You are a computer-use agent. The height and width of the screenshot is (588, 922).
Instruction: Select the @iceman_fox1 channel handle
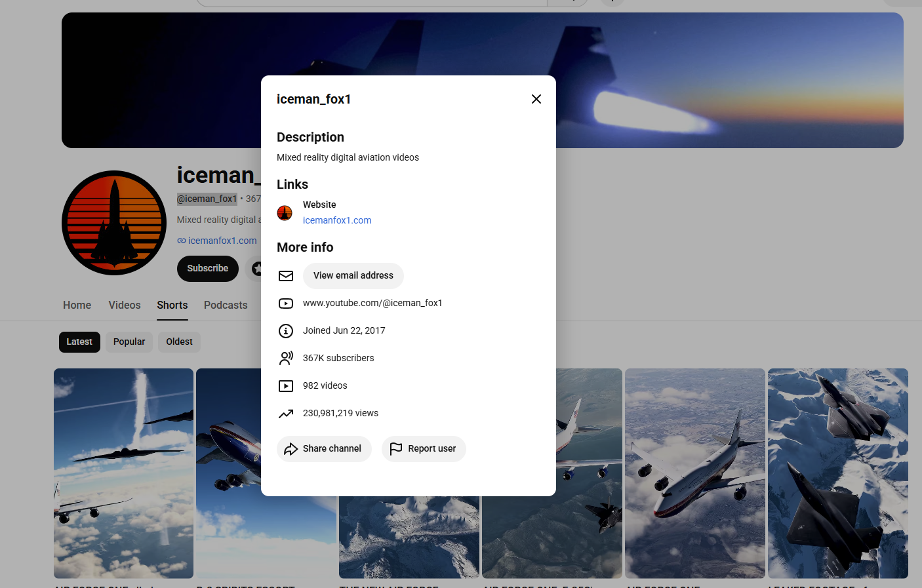coord(207,199)
